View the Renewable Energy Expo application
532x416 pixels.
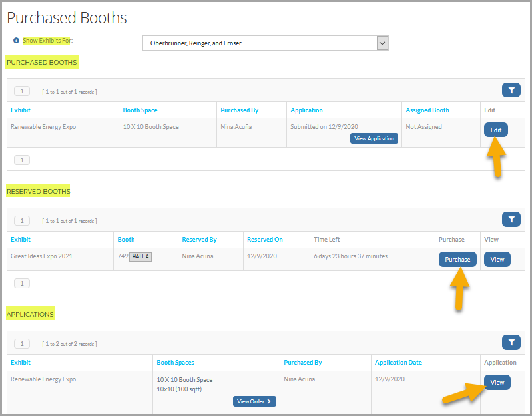[497, 383]
